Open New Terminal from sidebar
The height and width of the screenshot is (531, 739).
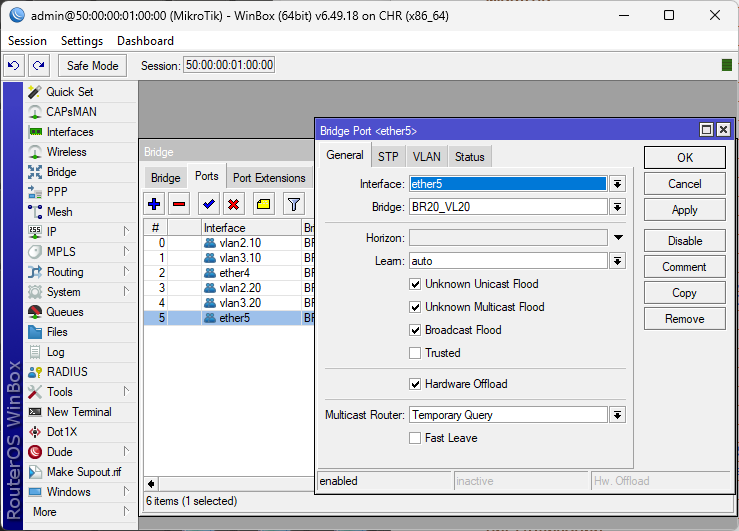(79, 412)
